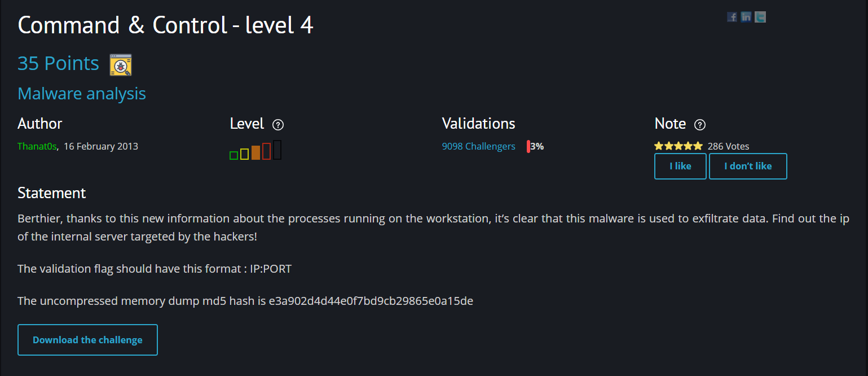Viewport: 868px width, 376px height.
Task: Share challenge on Twitter icon
Action: coord(760,17)
